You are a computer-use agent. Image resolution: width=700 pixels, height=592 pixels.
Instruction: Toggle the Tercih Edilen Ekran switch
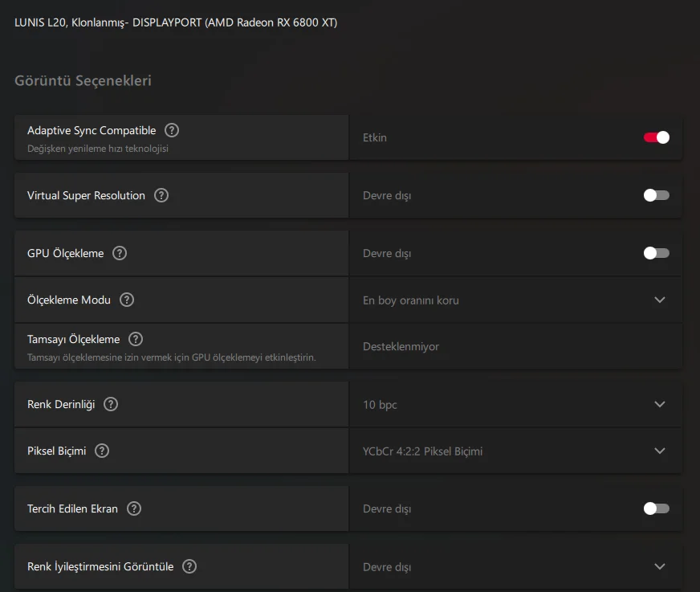[x=656, y=508]
